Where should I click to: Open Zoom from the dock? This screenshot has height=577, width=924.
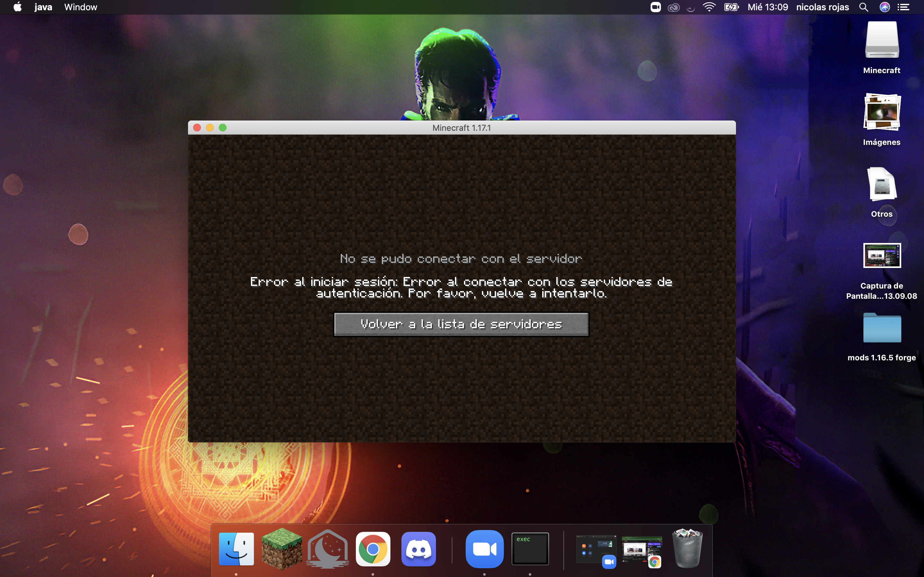(484, 549)
